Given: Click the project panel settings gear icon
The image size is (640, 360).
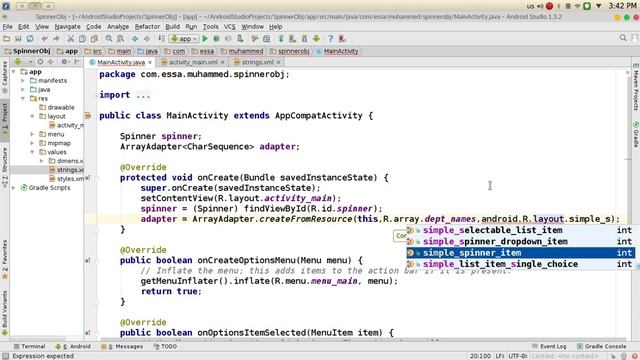Looking at the screenshot, I should (64, 62).
